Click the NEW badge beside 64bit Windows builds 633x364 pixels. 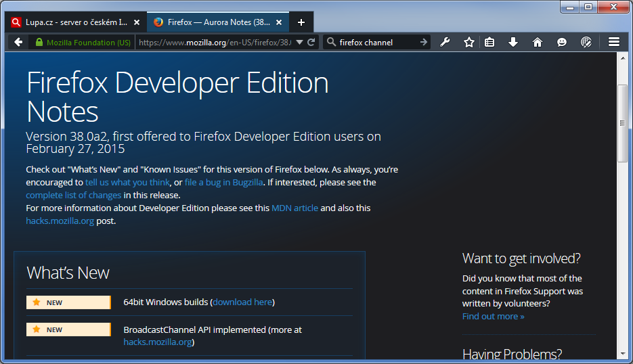[x=68, y=302]
